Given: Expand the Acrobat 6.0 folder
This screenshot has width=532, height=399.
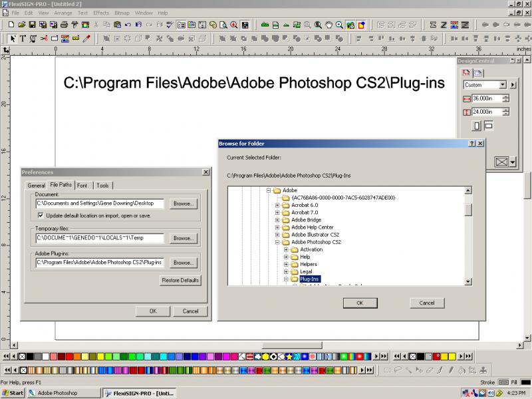Looking at the screenshot, I should 277,205.
